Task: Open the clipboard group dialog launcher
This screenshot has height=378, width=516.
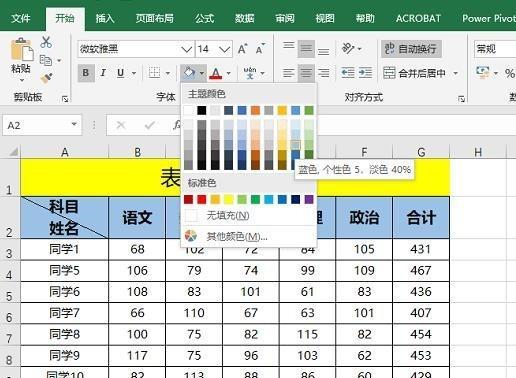Action: click(65, 99)
